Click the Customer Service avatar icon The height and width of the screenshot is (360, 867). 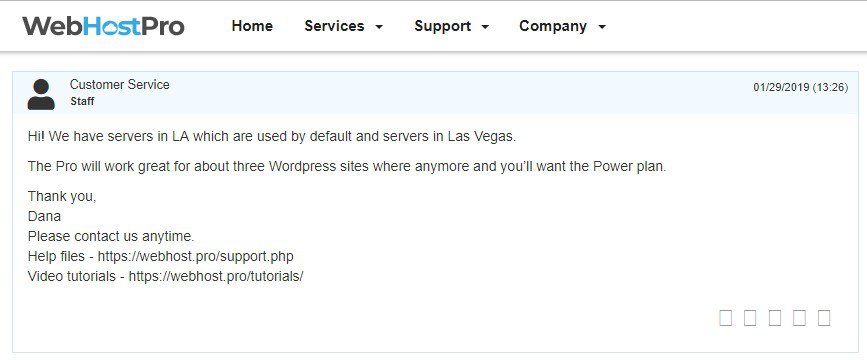click(41, 94)
